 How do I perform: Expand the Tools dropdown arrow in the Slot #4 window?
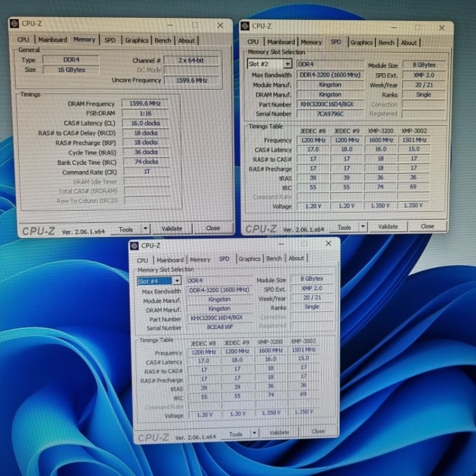coord(255,434)
